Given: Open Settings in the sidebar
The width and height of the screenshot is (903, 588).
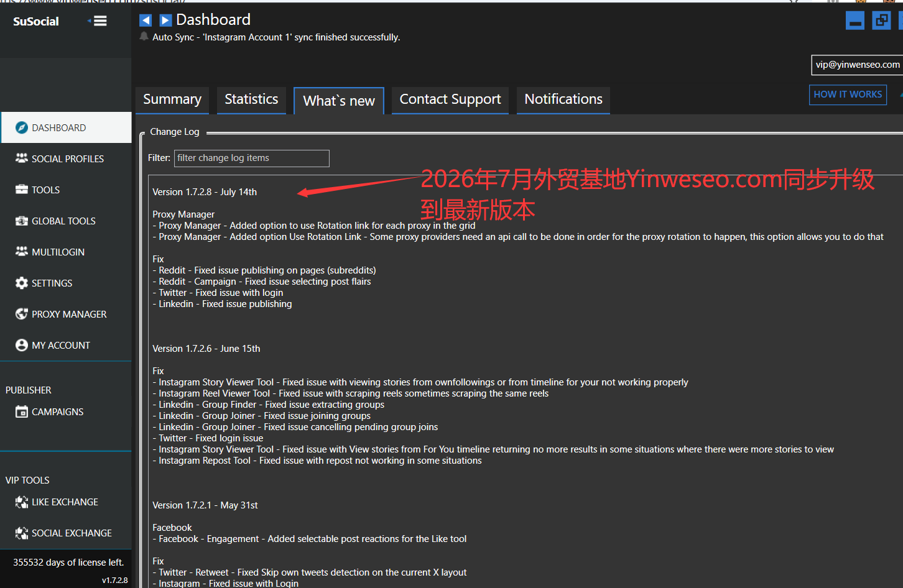Looking at the screenshot, I should pyautogui.click(x=66, y=283).
